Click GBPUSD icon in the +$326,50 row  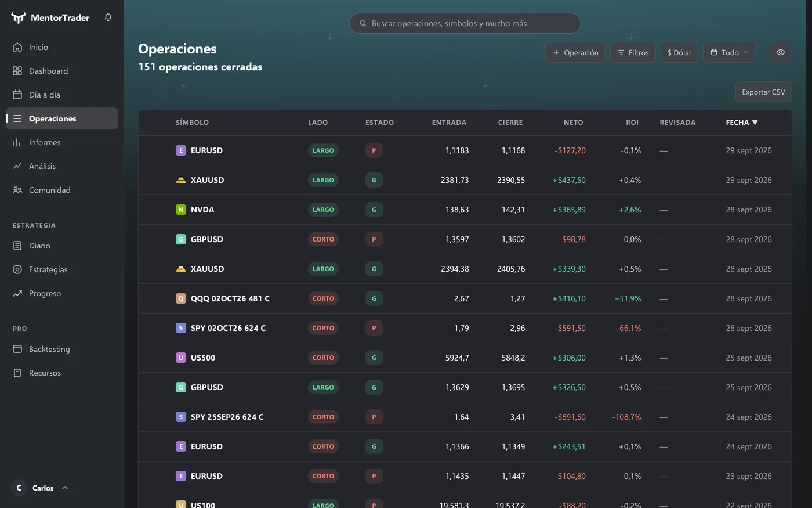(181, 387)
